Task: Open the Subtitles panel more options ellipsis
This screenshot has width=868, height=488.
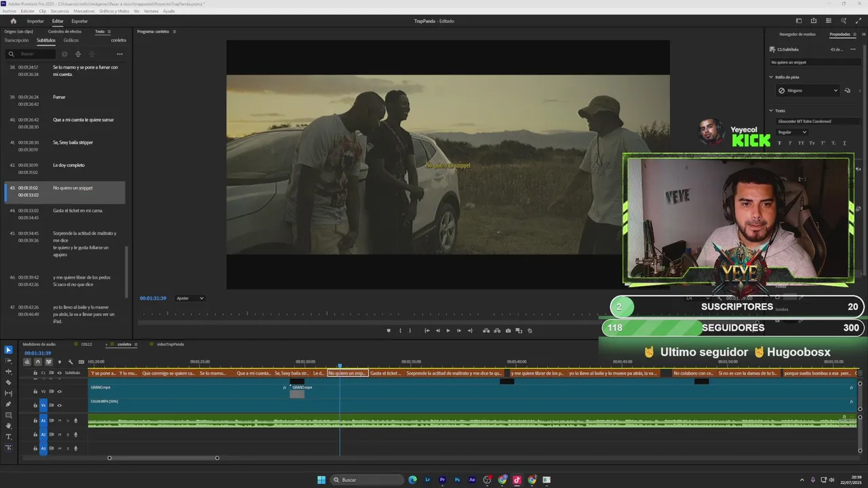Action: 119,54
